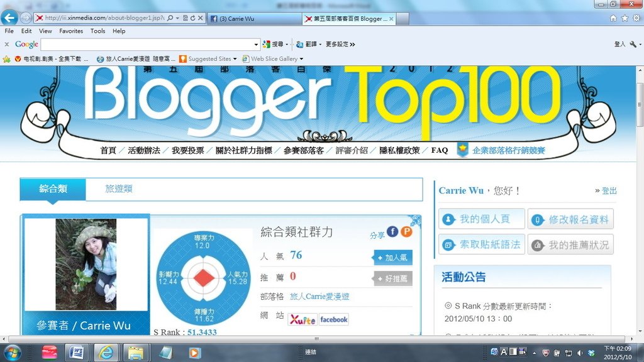Open the facebook site badge next to Xuite
644x362 pixels.
pos(333,320)
